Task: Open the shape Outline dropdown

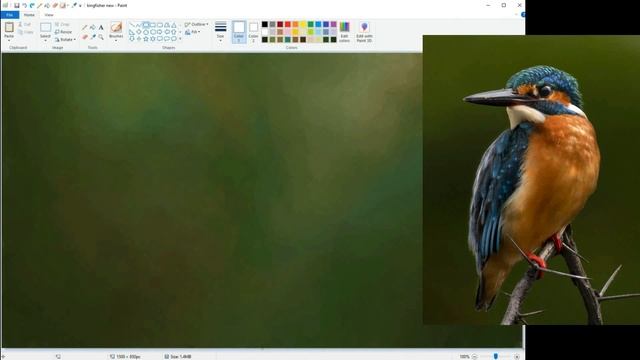Action: pos(197,24)
